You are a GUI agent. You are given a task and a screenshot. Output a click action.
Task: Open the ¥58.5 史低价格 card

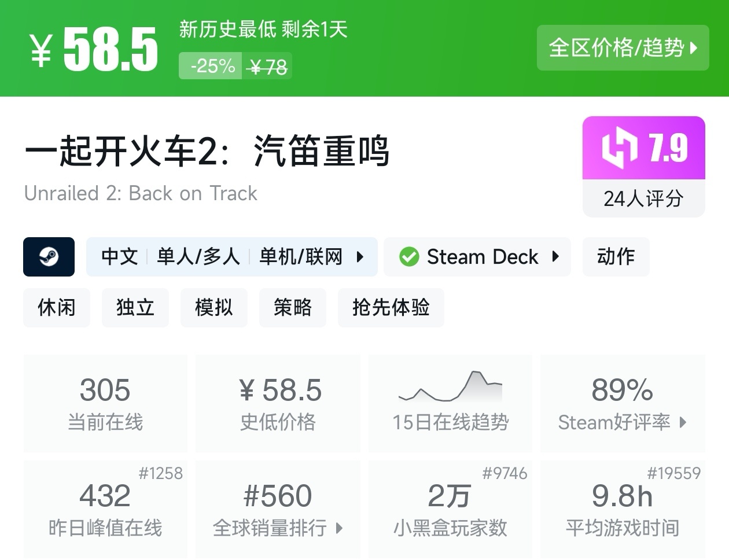point(278,403)
